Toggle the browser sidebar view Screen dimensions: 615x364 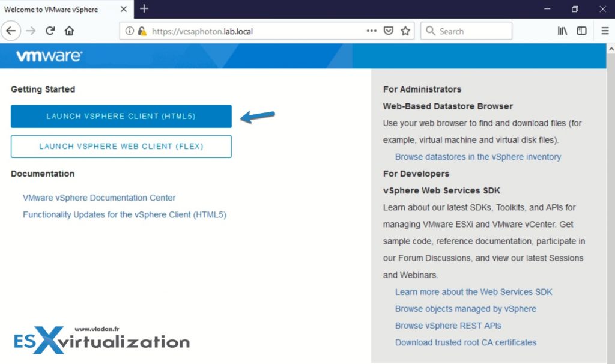coord(582,31)
